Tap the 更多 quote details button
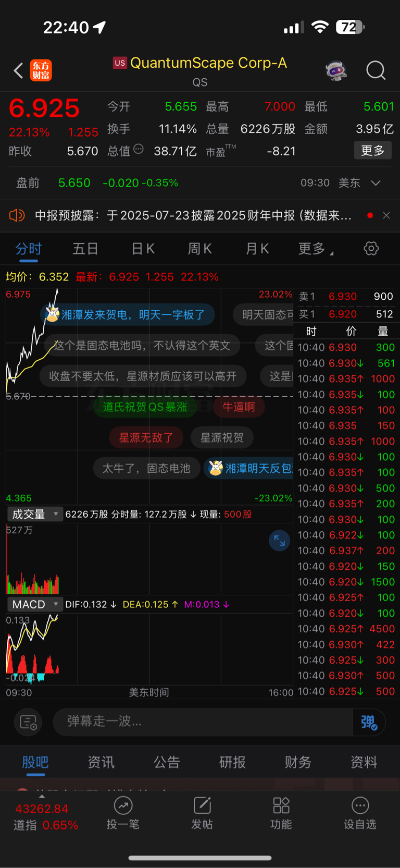400x868 pixels. tap(373, 151)
